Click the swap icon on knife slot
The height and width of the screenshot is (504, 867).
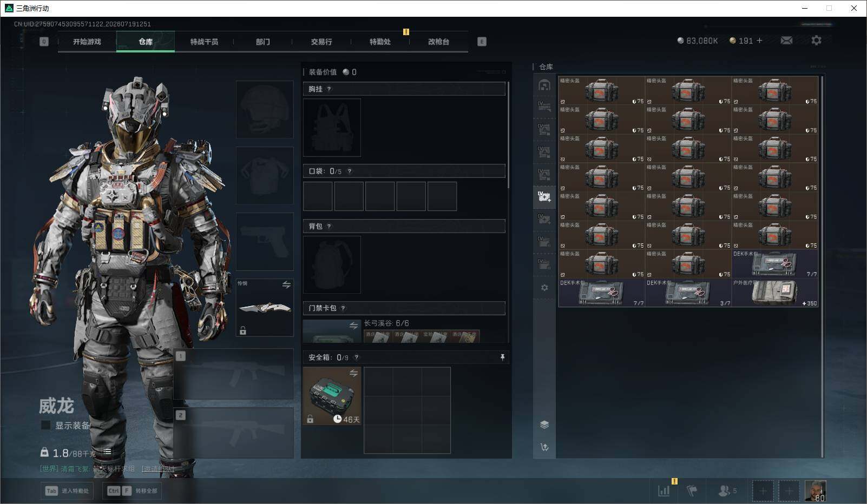[286, 284]
